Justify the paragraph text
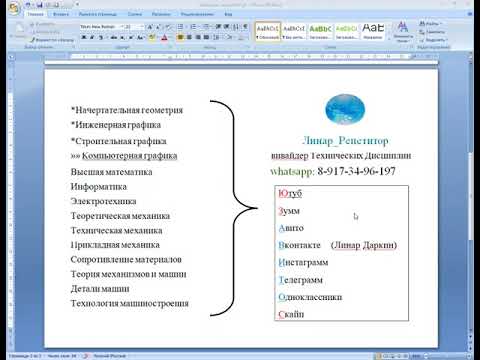 (x=206, y=37)
